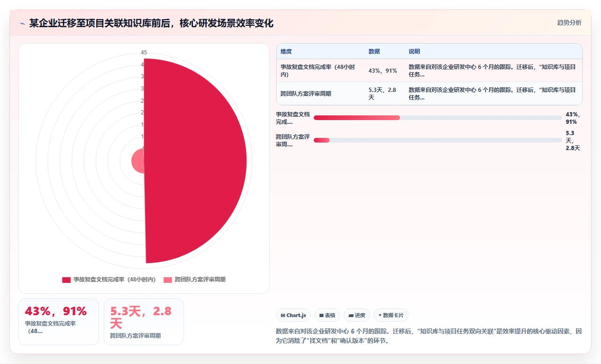The width and height of the screenshot is (601, 364).
Task: Click the progress bar for 跨团队方案评审周
Action: tap(438, 140)
